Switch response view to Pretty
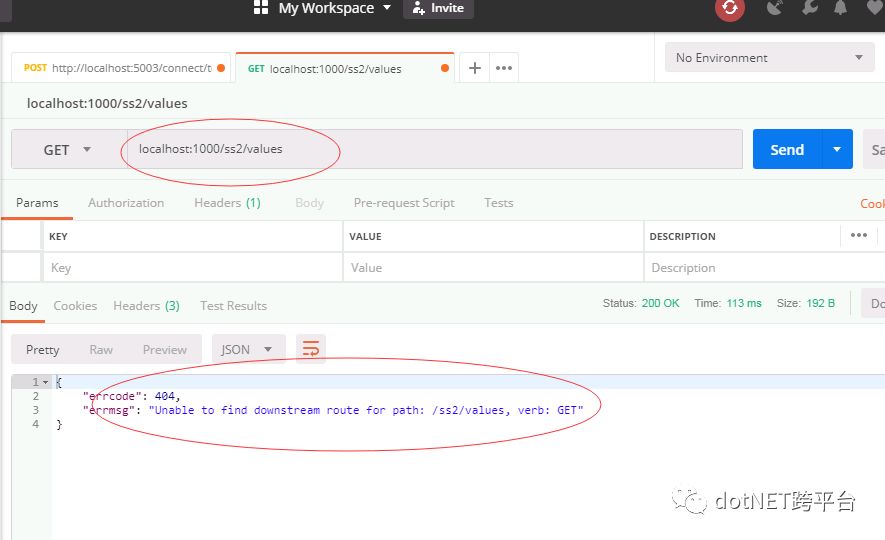Screen dimensions: 885x540 tap(42, 350)
